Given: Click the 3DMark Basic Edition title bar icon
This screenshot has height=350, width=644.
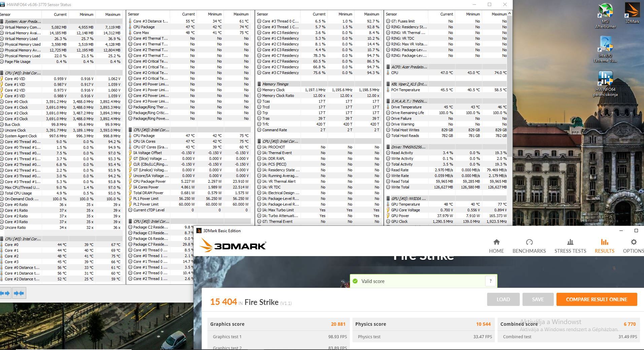Looking at the screenshot, I should (199, 231).
